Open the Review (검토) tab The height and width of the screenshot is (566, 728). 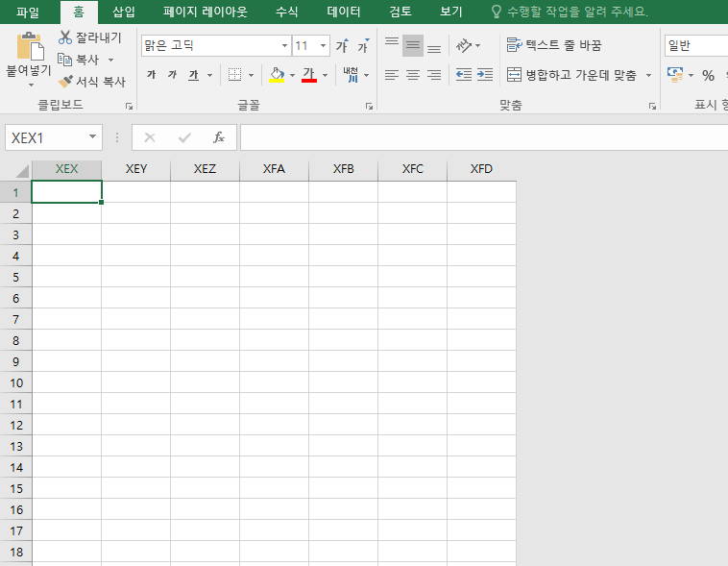click(400, 12)
